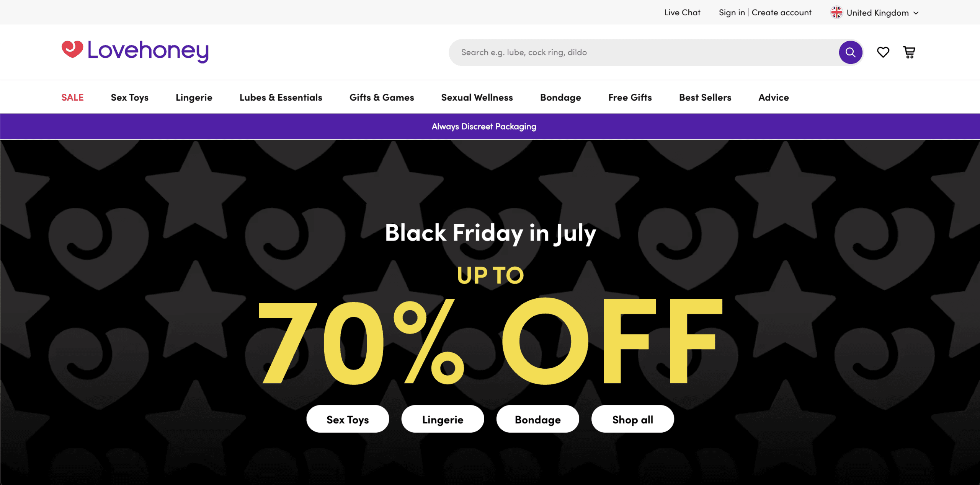The width and height of the screenshot is (980, 485).
Task: Select the Lovehoney logo to go home
Action: tap(134, 51)
